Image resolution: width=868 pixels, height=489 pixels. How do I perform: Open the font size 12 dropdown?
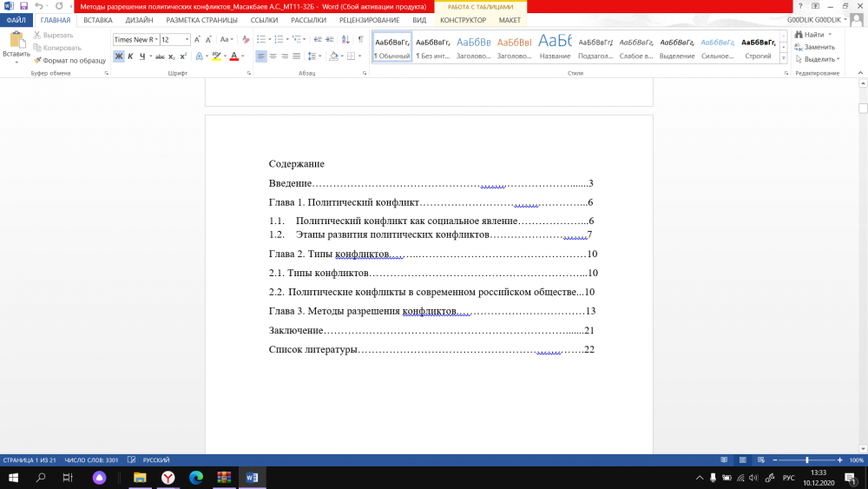click(187, 40)
